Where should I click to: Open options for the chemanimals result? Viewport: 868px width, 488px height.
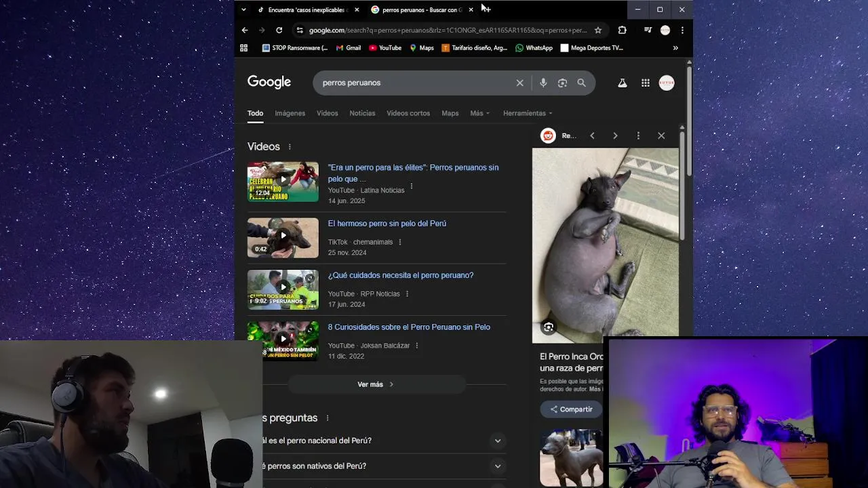pyautogui.click(x=400, y=242)
